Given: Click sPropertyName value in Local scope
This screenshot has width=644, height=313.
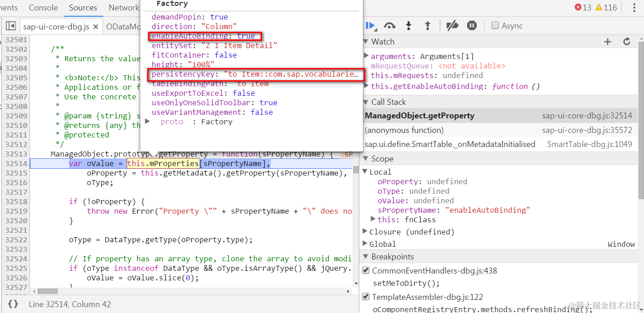Looking at the screenshot, I should click(x=488, y=210).
